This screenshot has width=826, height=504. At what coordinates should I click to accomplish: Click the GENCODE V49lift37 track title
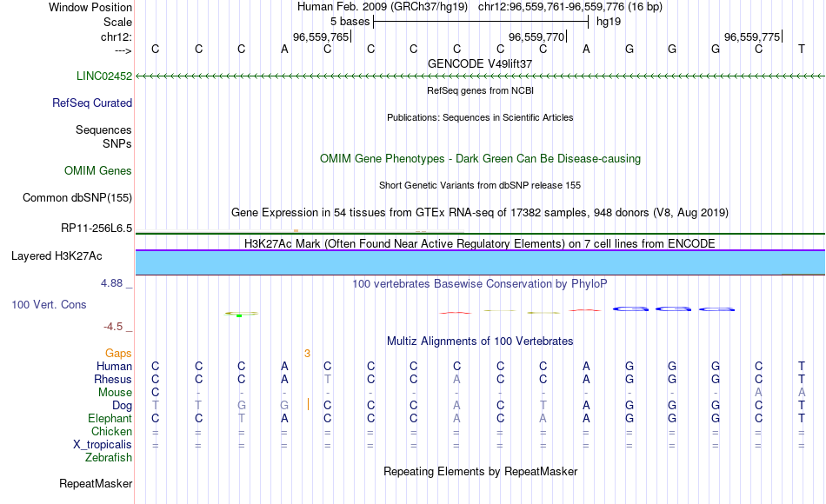pyautogui.click(x=480, y=63)
